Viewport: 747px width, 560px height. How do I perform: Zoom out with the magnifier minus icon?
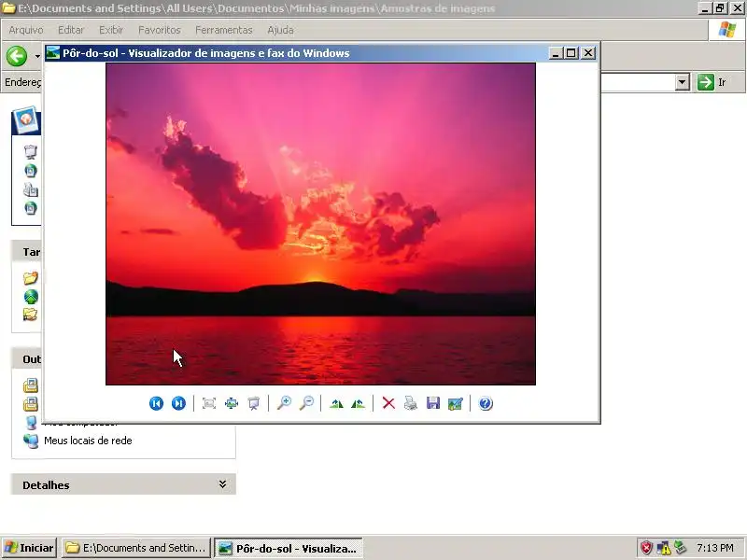(x=307, y=403)
